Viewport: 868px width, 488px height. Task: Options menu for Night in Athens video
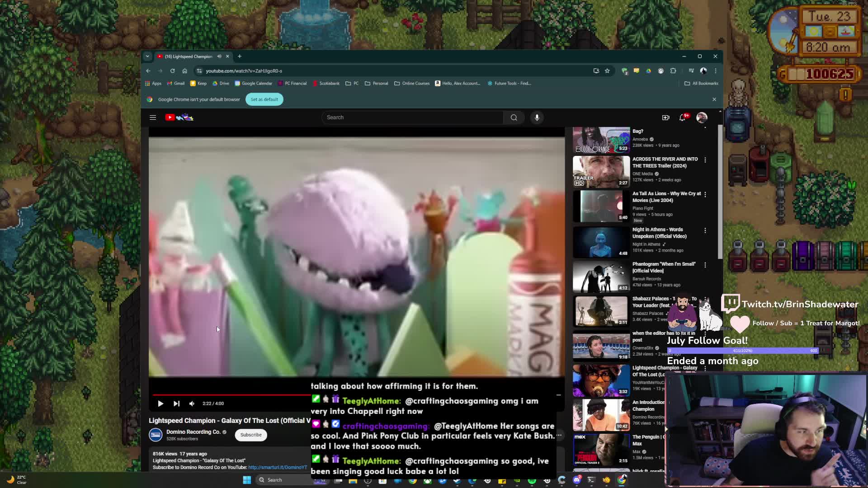tap(705, 230)
